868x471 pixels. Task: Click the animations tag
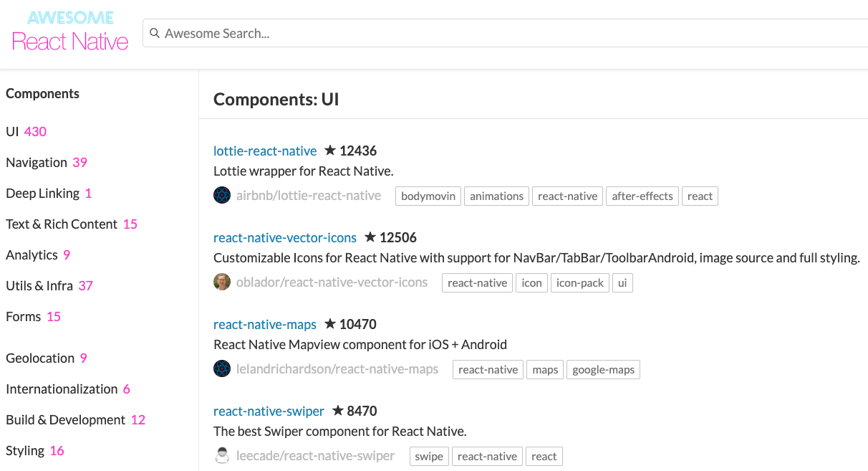pyautogui.click(x=496, y=196)
